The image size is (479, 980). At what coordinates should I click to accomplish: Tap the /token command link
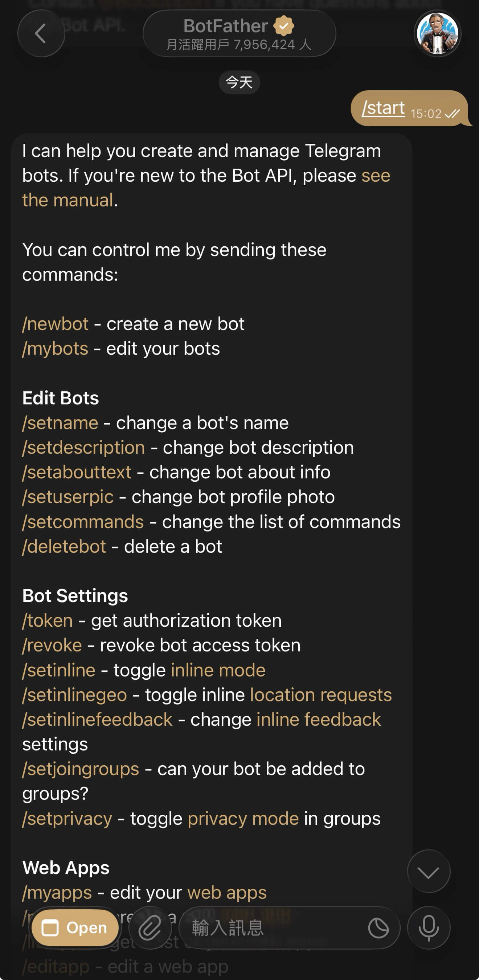pos(48,621)
